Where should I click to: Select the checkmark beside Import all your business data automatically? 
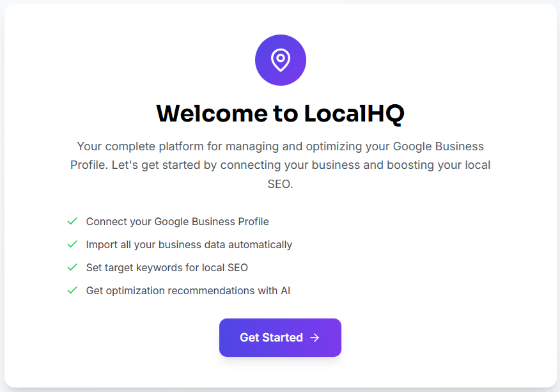(72, 244)
